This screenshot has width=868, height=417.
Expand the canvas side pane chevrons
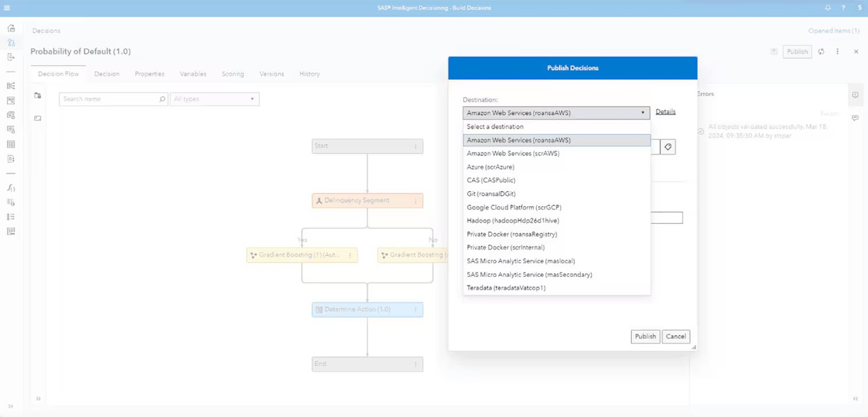coord(38,399)
